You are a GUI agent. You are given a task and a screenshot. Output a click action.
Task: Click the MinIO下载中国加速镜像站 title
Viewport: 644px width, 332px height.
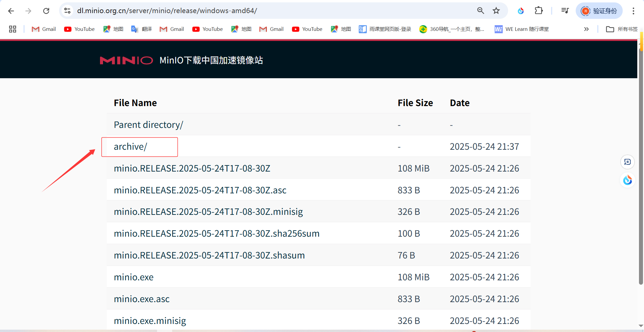211,60
